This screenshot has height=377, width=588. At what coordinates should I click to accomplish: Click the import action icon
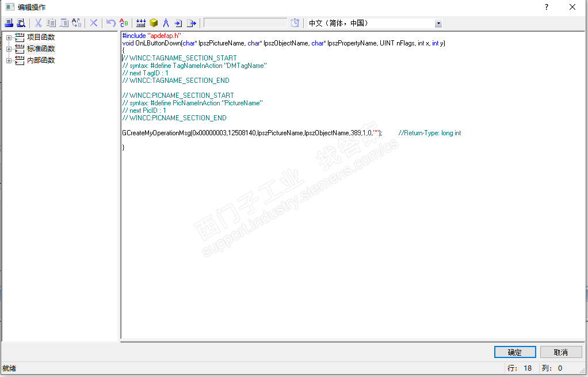[x=178, y=23]
